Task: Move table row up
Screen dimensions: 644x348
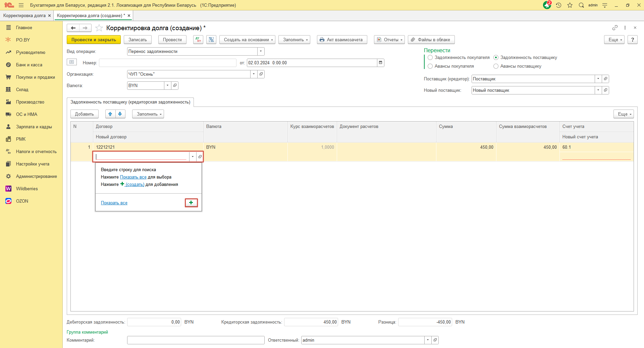Action: (x=110, y=114)
